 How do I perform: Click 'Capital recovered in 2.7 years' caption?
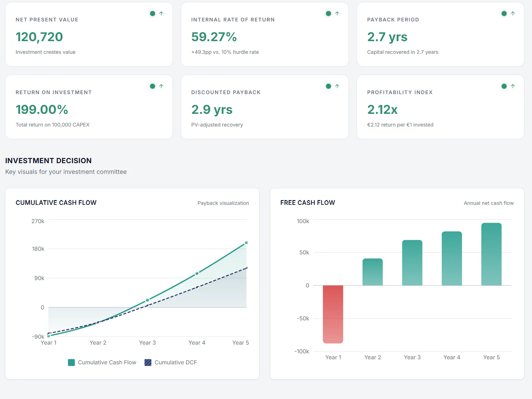click(403, 52)
